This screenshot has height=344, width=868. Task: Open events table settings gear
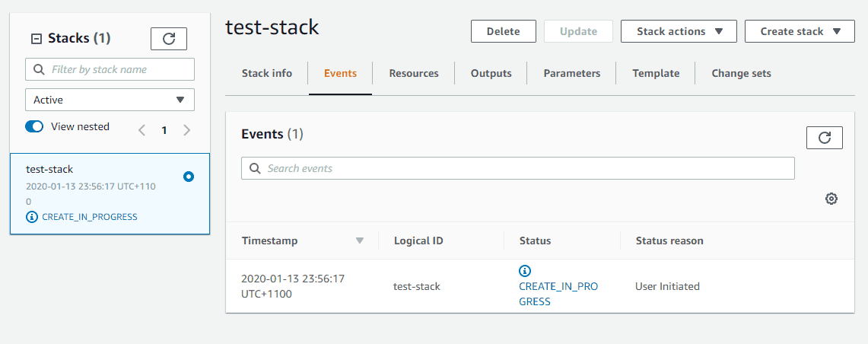[x=831, y=199]
